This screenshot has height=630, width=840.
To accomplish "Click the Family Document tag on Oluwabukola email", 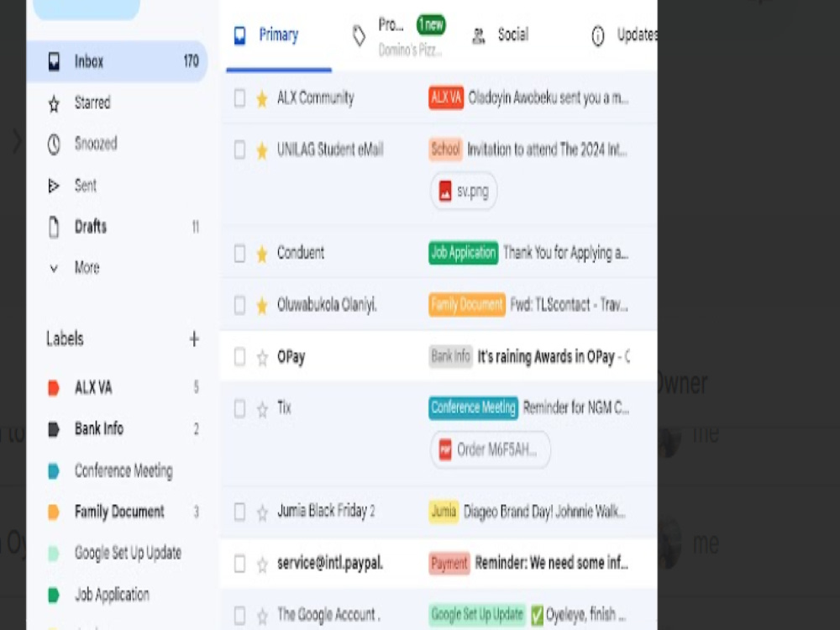I will 466,305.
